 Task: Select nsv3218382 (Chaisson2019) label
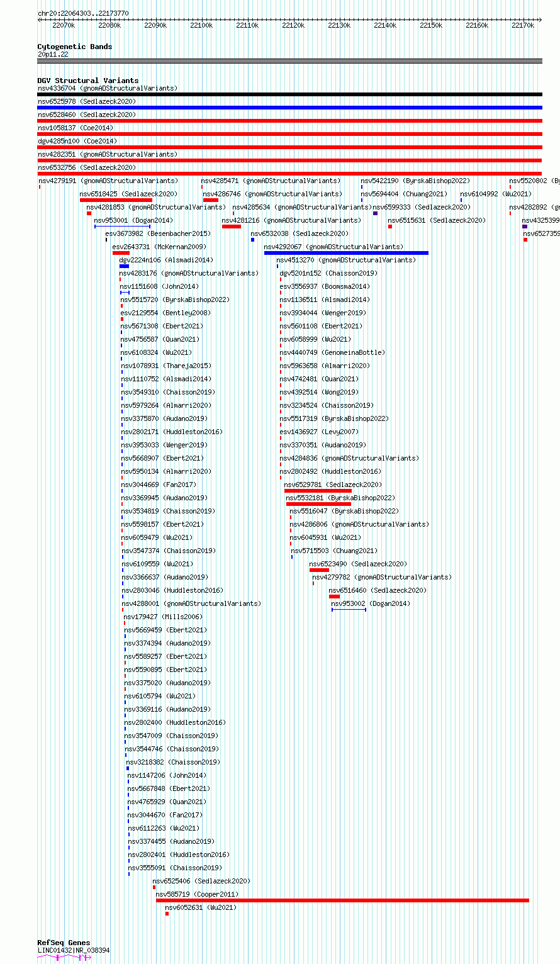point(173,762)
